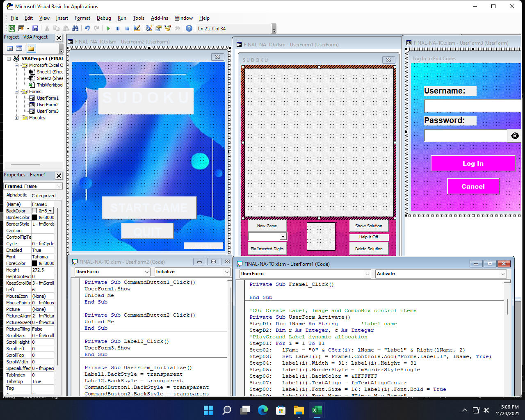Undo the last action with the toolbar arrow

coord(87,28)
